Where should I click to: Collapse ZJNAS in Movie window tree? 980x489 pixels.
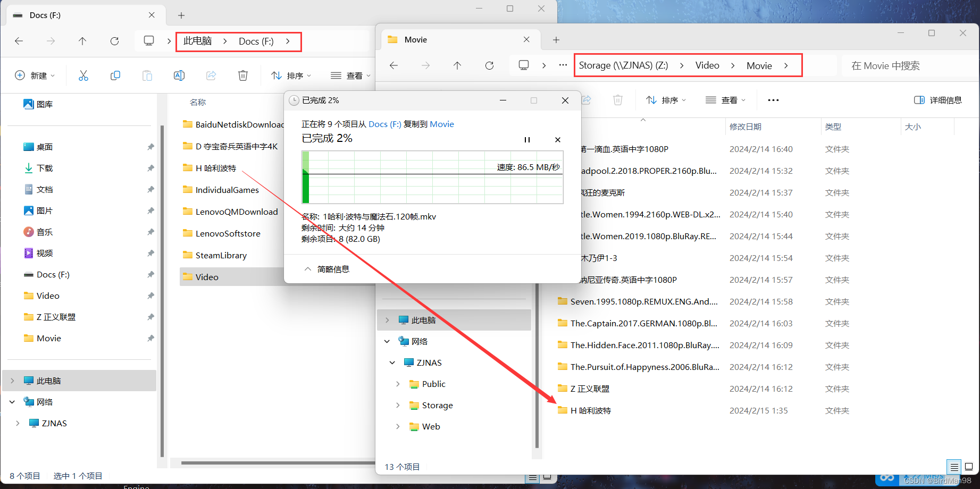[392, 362]
